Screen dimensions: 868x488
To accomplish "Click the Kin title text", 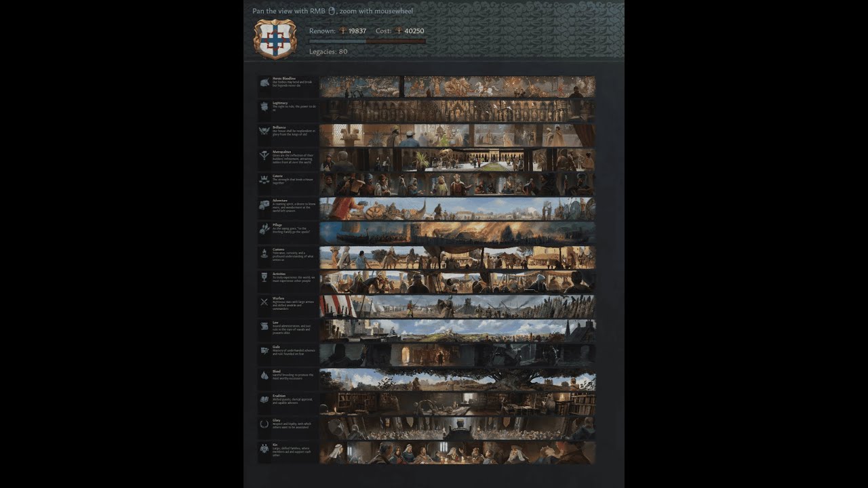I will click(x=275, y=445).
